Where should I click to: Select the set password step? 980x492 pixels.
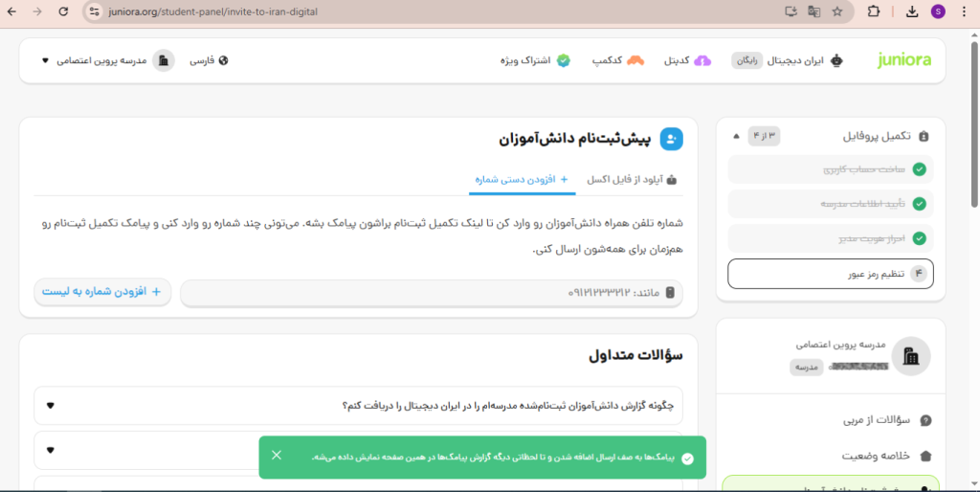point(830,274)
